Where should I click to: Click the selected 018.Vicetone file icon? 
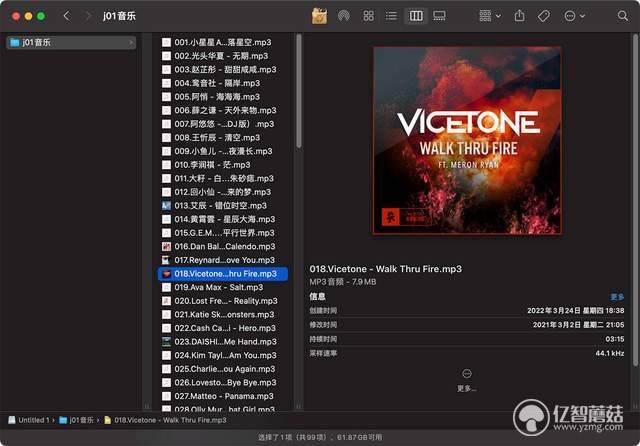click(x=166, y=274)
